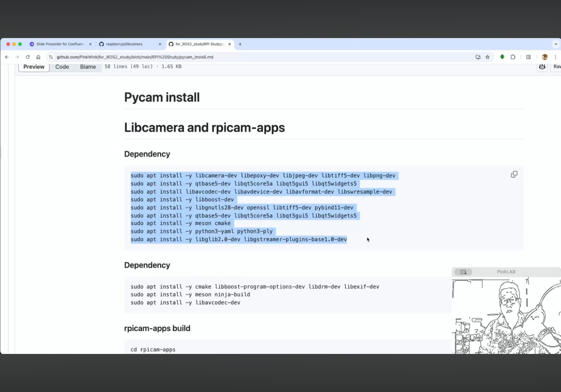
Task: Toggle the PinkLAB camera view button
Action: point(463,272)
